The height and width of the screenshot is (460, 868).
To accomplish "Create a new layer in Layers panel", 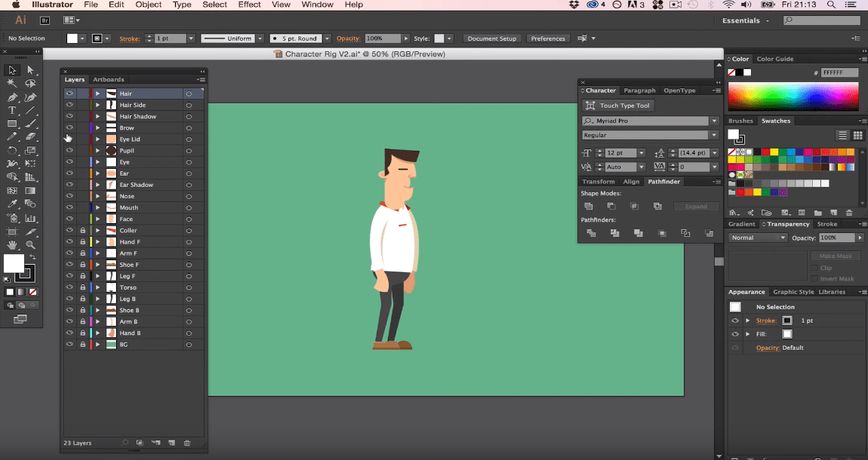I will click(171, 443).
